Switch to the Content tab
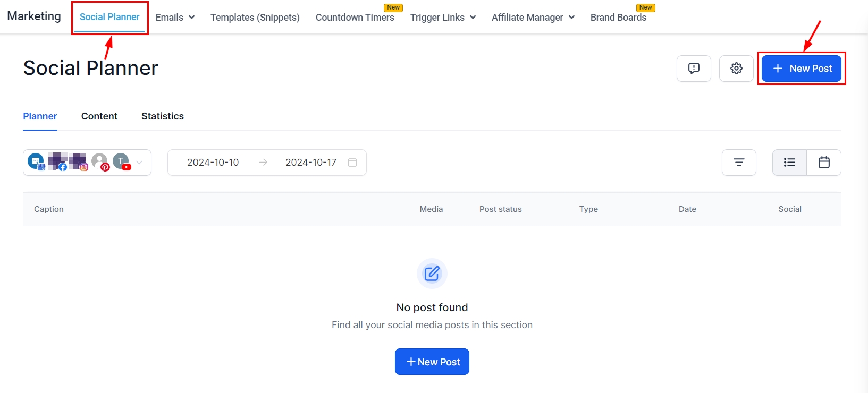 click(99, 116)
